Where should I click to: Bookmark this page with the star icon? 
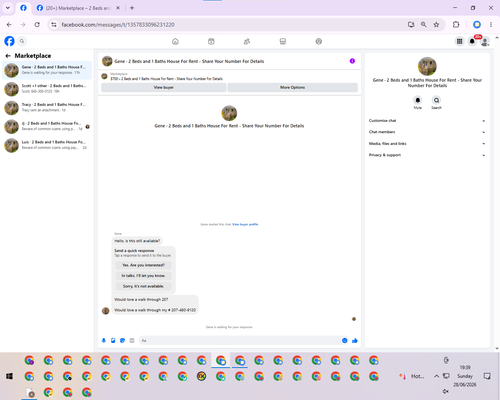pos(436,25)
